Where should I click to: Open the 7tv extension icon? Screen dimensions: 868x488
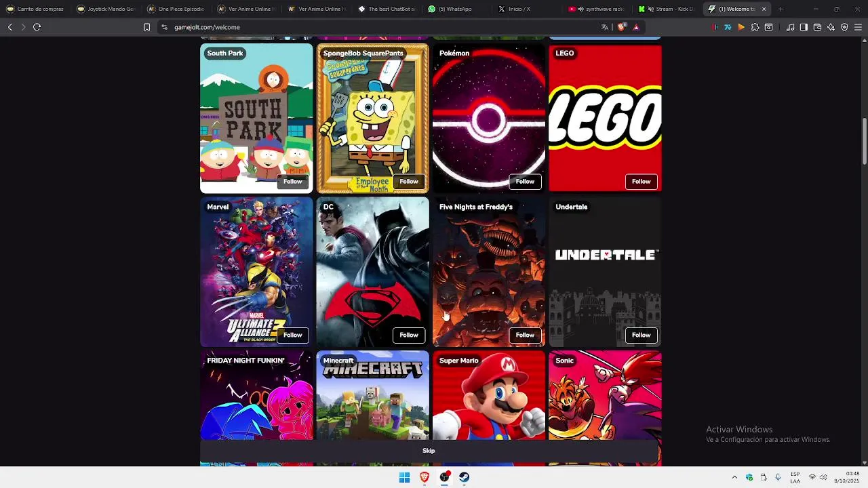click(728, 27)
